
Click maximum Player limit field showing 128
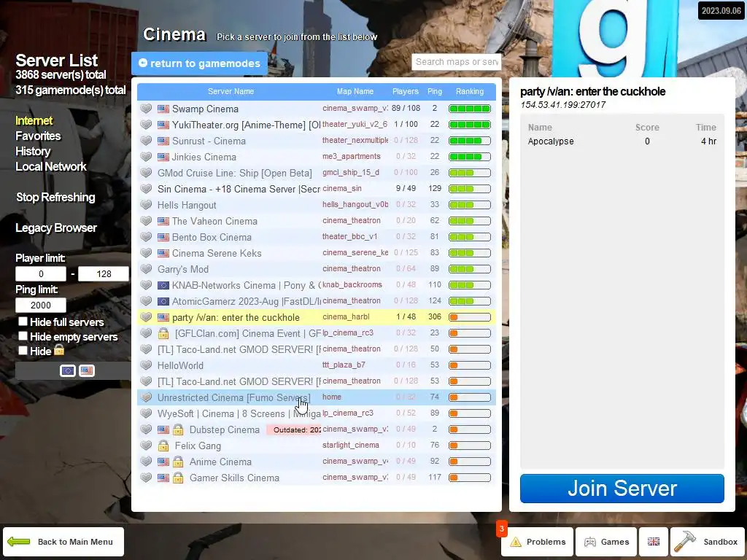104,274
